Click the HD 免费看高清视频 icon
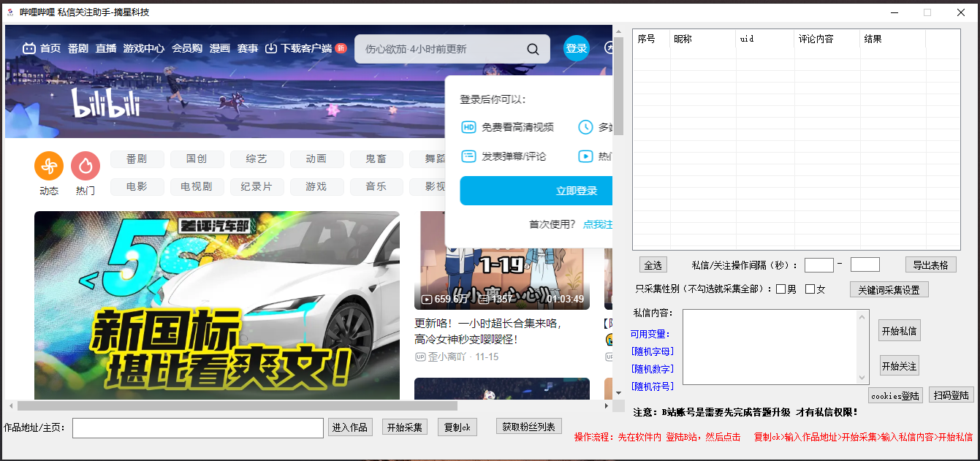Image resolution: width=980 pixels, height=461 pixels. pyautogui.click(x=468, y=127)
